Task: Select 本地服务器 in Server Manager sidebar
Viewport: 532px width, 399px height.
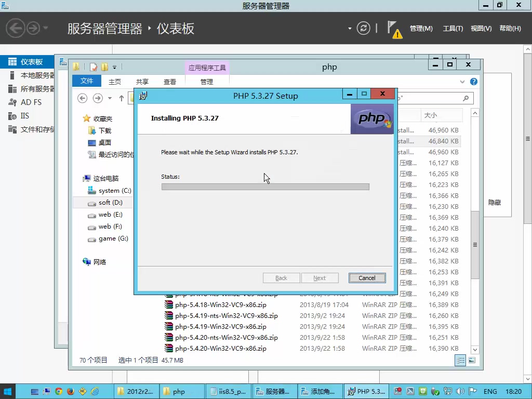Action: [27, 75]
